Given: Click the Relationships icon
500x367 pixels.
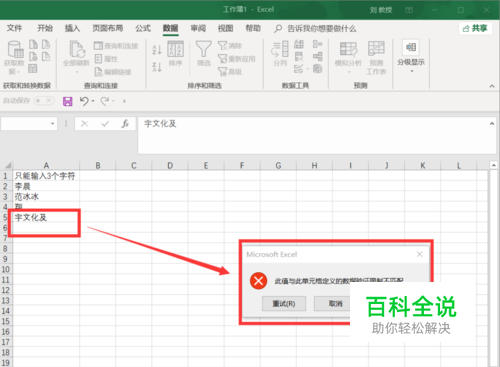Looking at the screenshot, I should point(317,57).
